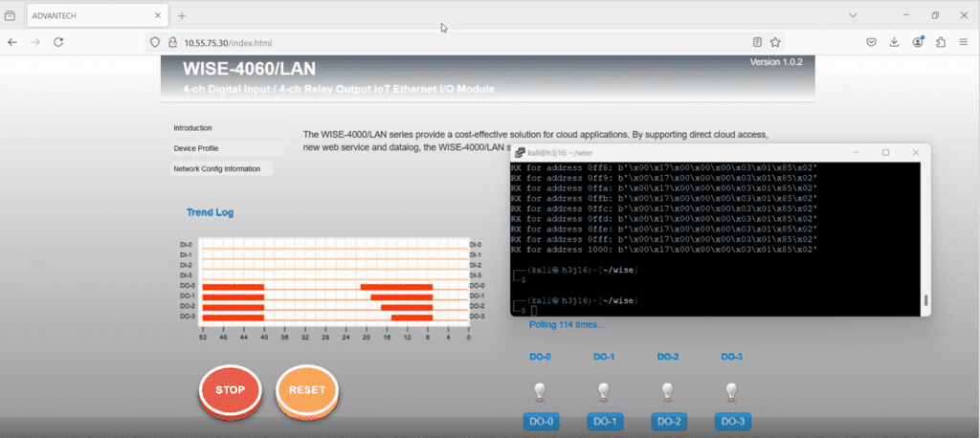This screenshot has width=980, height=438.
Task: Reload the current page
Action: 58,42
